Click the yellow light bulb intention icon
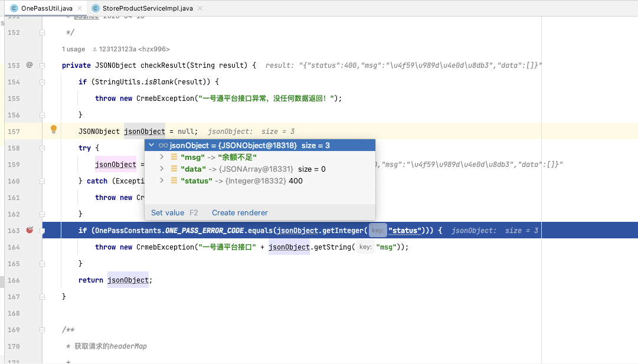 [x=53, y=129]
